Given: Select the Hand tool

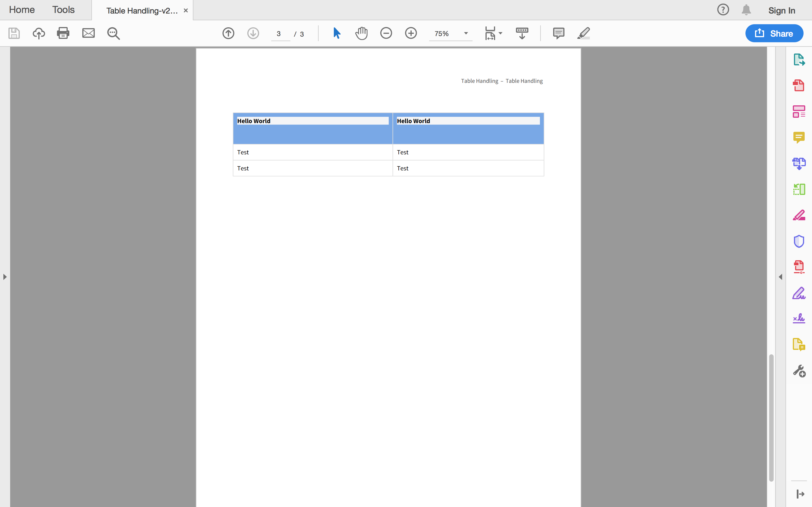Looking at the screenshot, I should [x=361, y=33].
